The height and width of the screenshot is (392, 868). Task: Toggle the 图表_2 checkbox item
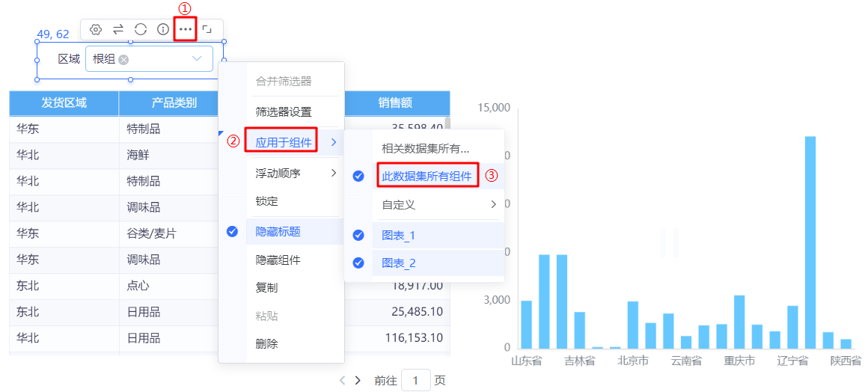438,263
